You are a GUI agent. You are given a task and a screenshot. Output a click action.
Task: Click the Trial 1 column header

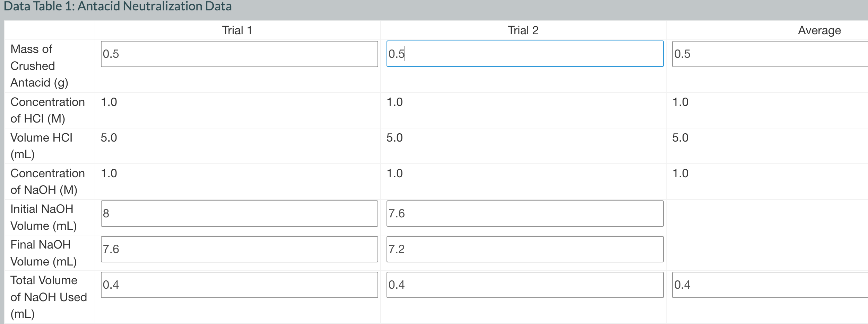237,30
